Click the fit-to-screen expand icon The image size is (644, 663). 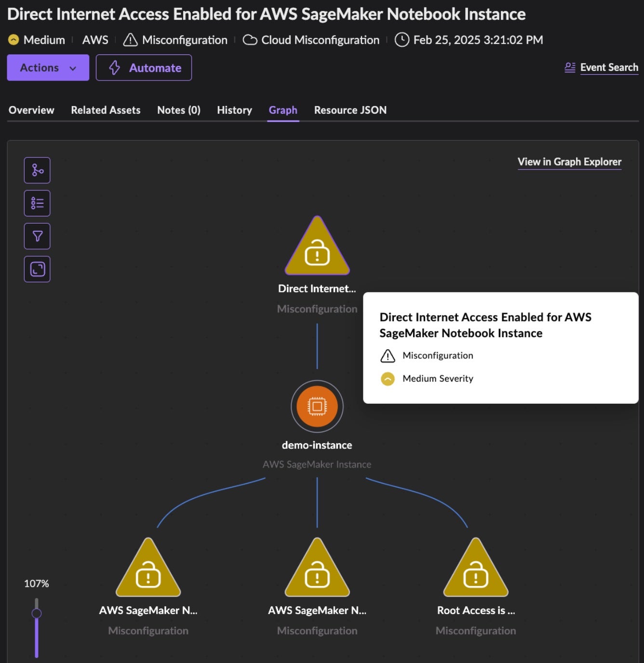(x=37, y=269)
